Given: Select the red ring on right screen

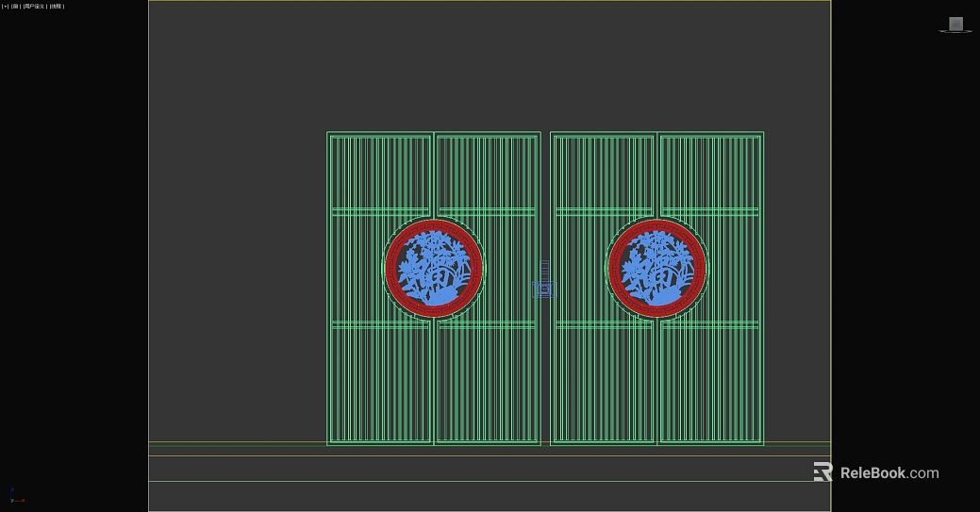Looking at the screenshot, I should (614, 269).
